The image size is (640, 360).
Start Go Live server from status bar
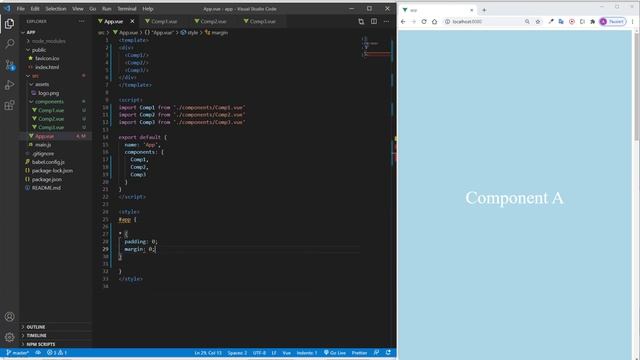tap(335, 353)
